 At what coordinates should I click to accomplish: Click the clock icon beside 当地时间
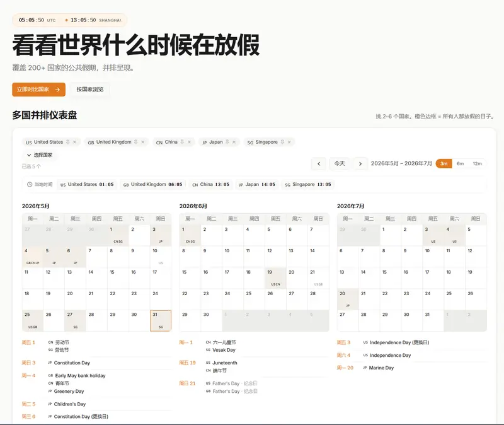pyautogui.click(x=30, y=184)
